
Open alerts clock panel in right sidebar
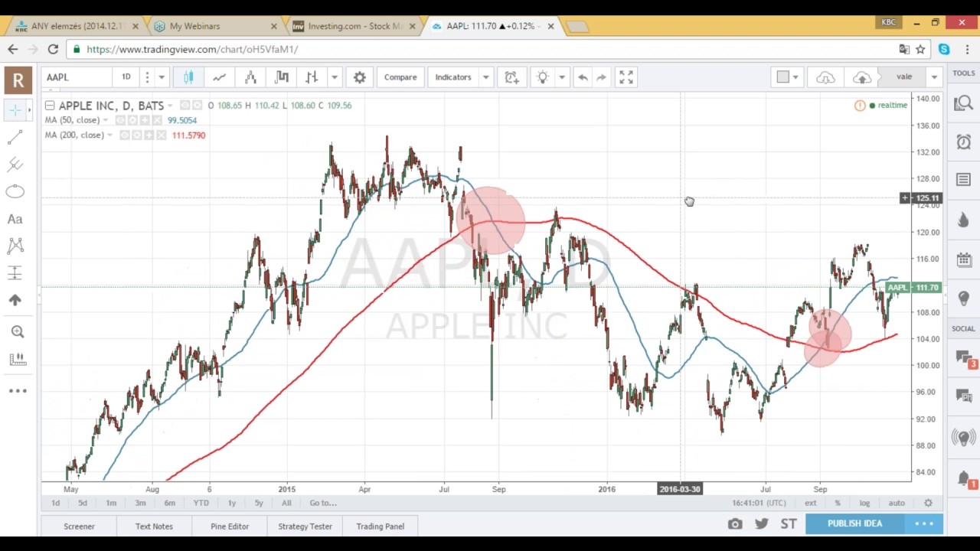coord(963,142)
